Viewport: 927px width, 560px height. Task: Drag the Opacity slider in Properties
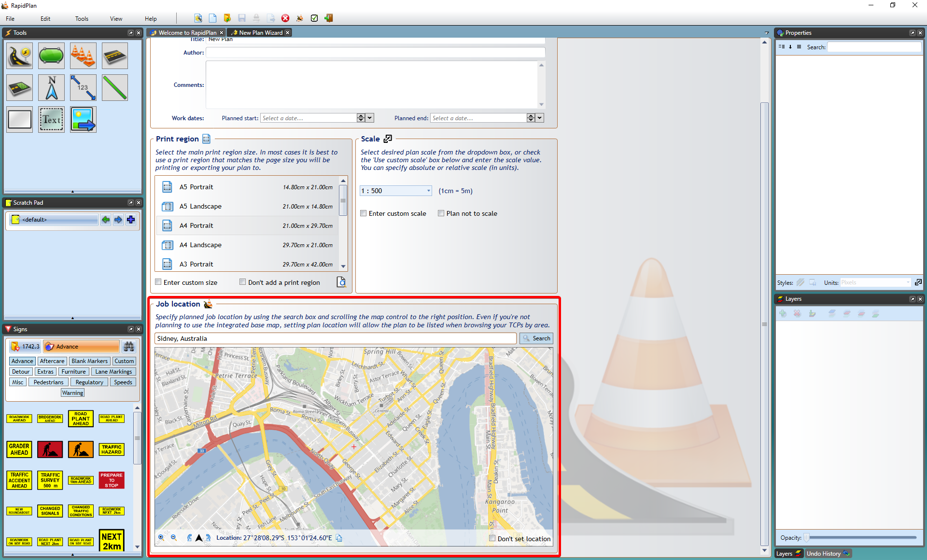(806, 537)
